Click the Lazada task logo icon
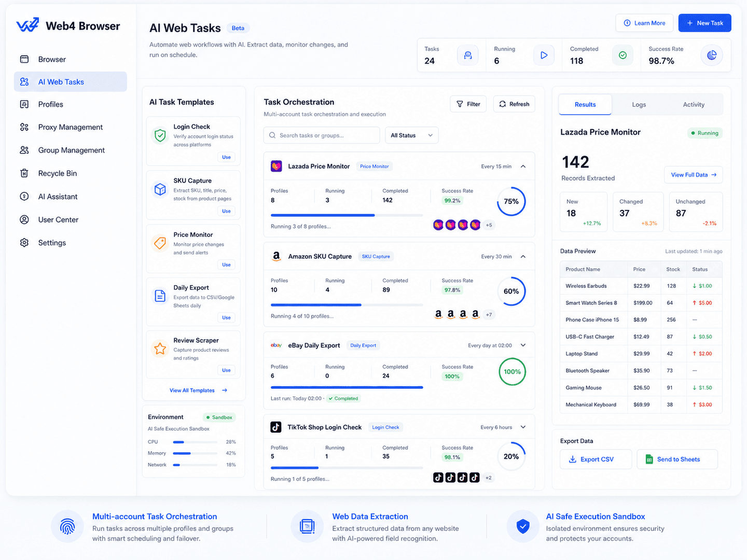747x560 pixels. pos(276,166)
